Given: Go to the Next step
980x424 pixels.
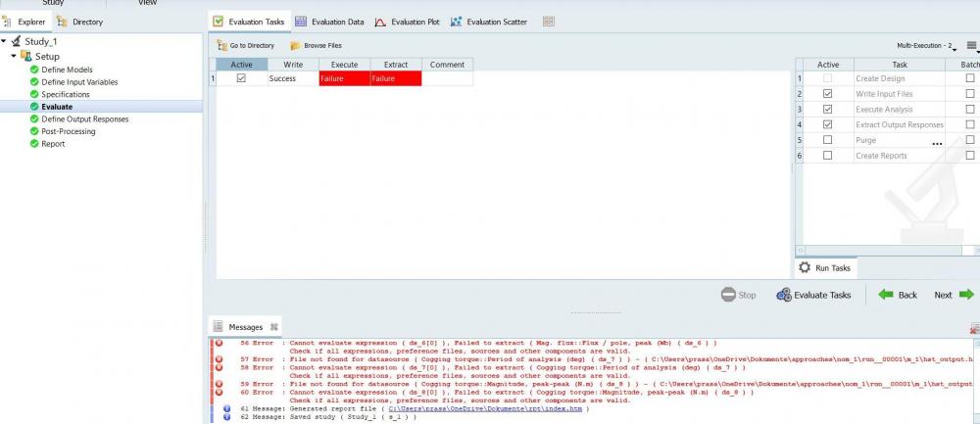Looking at the screenshot, I should pyautogui.click(x=954, y=295).
